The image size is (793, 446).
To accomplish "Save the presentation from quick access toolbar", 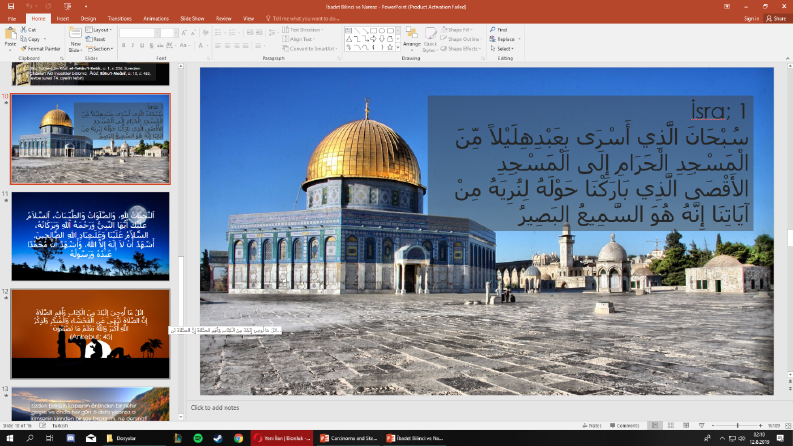I will [11, 7].
